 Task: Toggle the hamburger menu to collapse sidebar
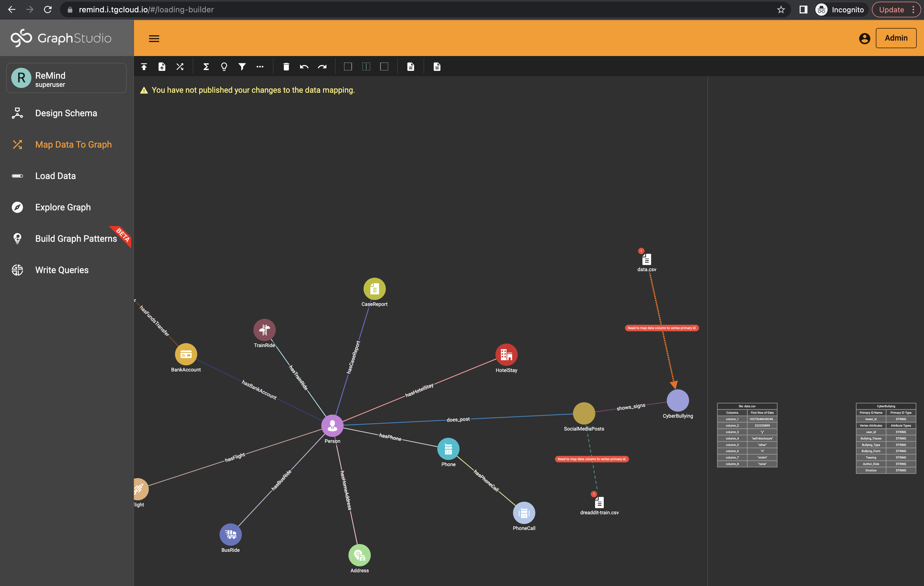[x=154, y=38]
